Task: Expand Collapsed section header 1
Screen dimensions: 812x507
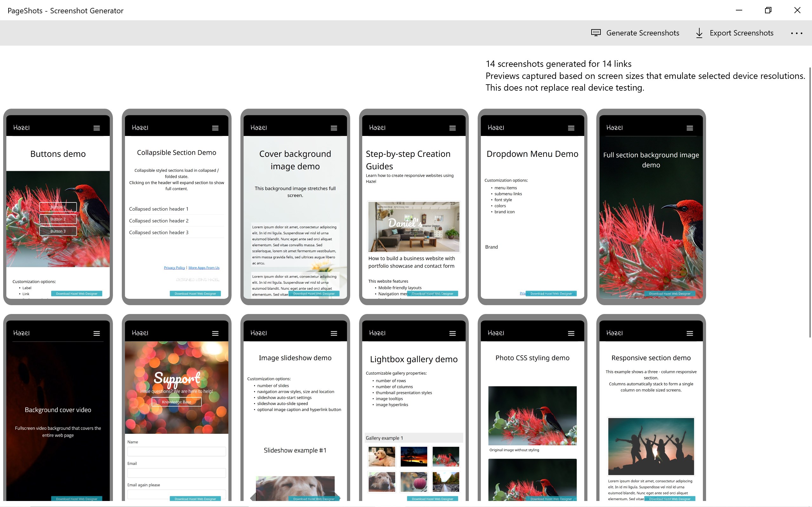Action: [x=158, y=209]
